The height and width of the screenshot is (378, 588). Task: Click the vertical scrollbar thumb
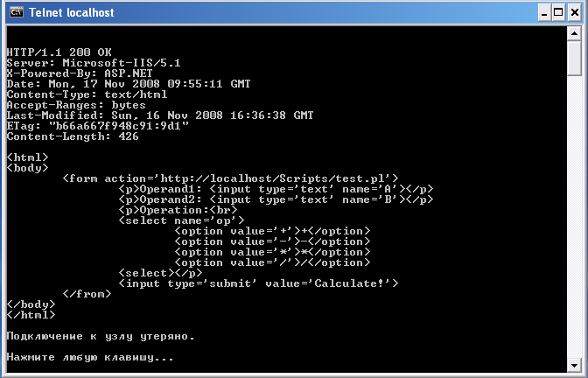tap(574, 59)
